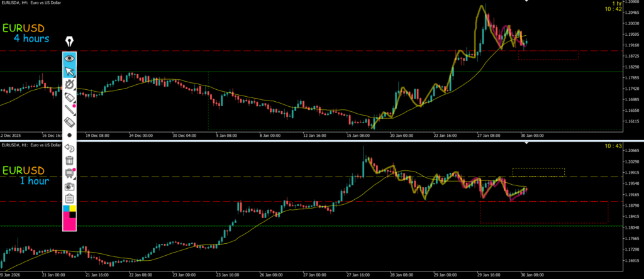Take a screenshot with the camera icon
The image size is (644, 279).
click(69, 187)
